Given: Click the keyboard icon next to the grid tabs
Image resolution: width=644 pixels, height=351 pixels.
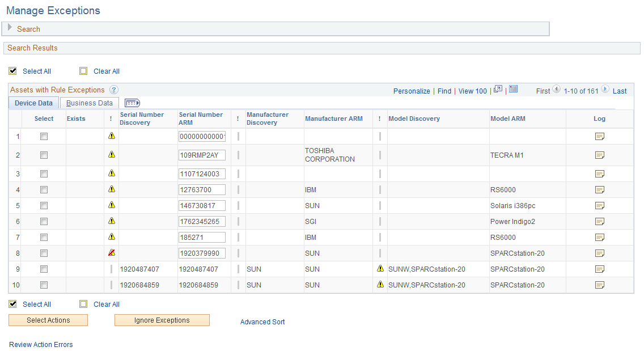Looking at the screenshot, I should click(x=132, y=103).
